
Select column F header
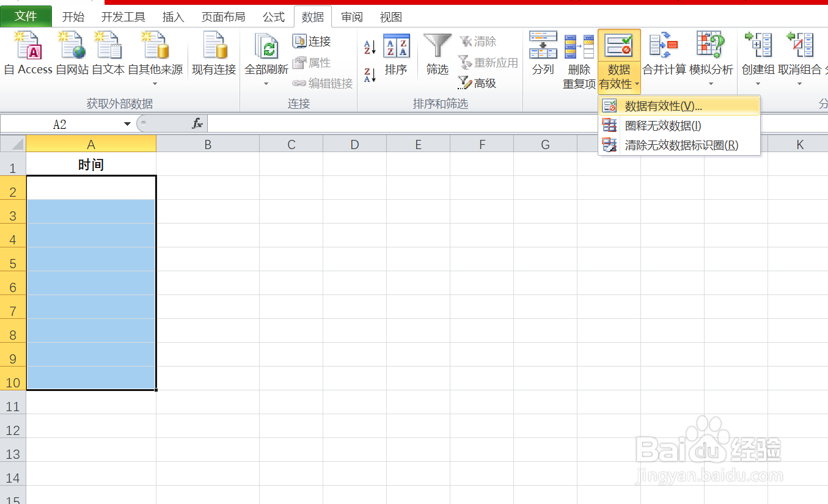(x=482, y=144)
